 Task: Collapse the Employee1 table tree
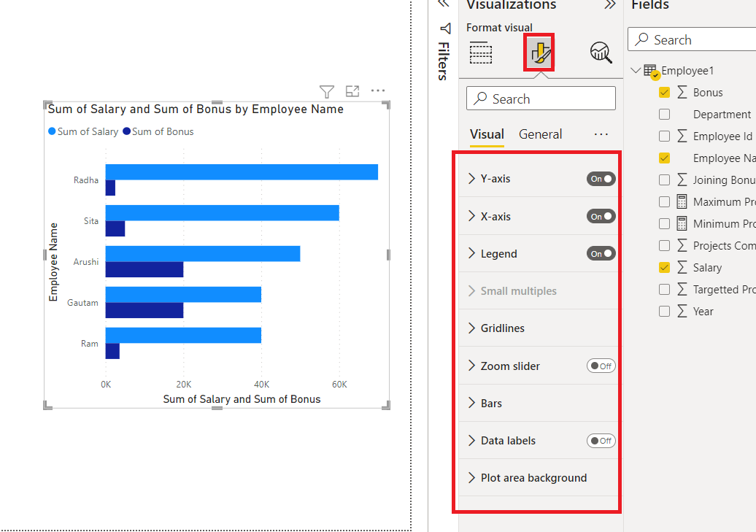pyautogui.click(x=636, y=70)
